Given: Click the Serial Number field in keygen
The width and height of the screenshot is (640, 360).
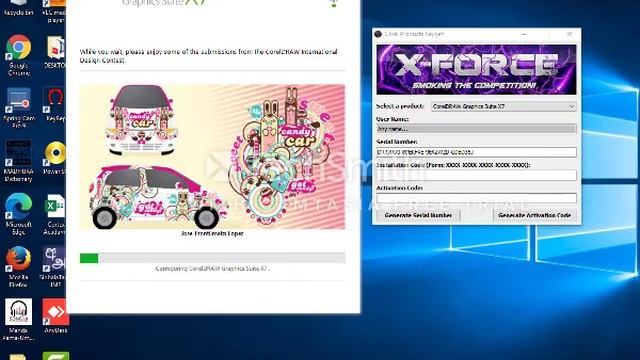Looking at the screenshot, I should 476,152.
